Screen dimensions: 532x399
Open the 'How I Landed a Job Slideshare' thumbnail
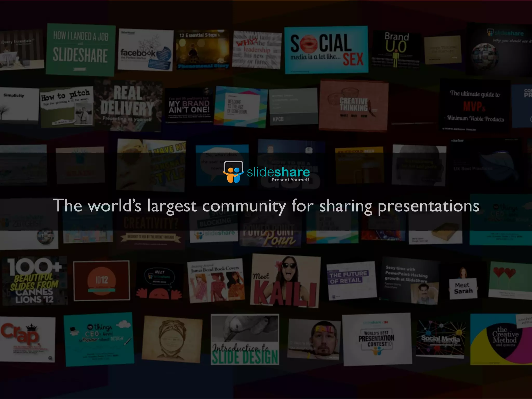(81, 49)
